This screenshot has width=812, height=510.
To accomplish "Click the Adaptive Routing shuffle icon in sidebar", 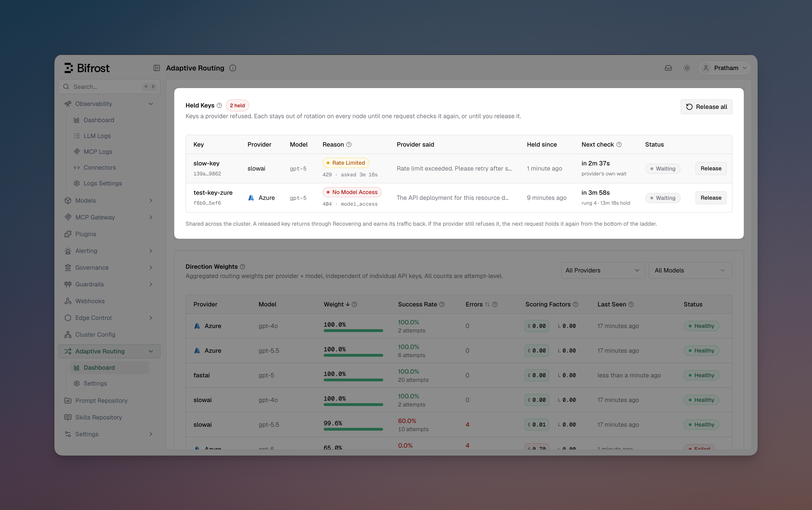I will [68, 352].
